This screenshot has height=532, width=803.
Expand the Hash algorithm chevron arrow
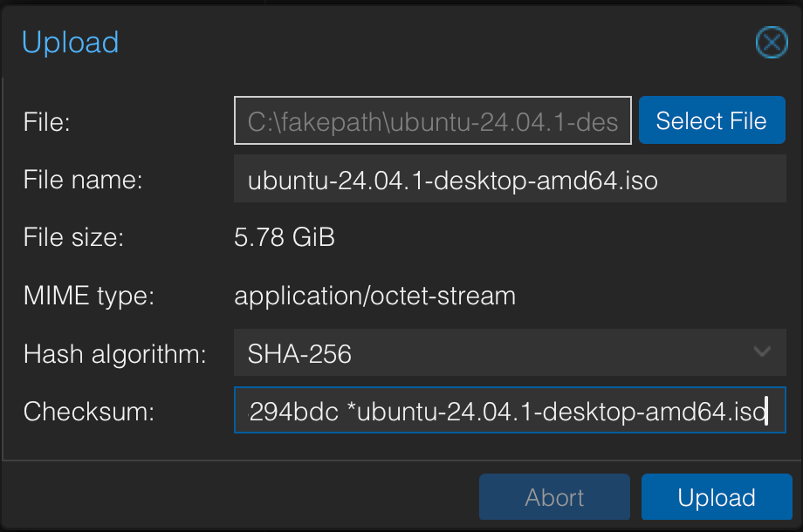(x=762, y=352)
